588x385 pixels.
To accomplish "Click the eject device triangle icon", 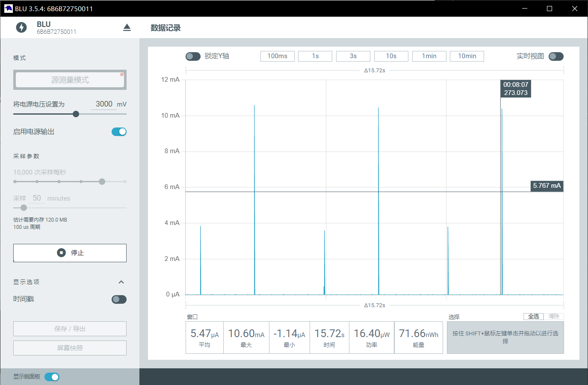I will click(127, 27).
